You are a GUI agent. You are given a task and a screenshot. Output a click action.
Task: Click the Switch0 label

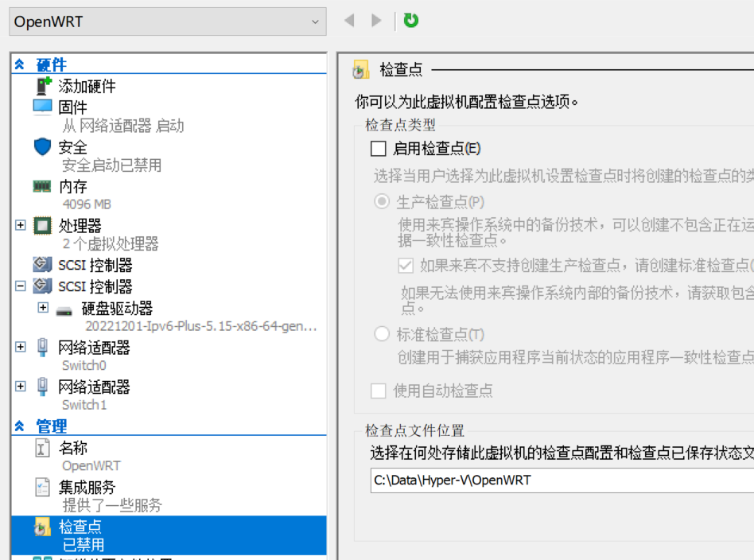click(84, 366)
